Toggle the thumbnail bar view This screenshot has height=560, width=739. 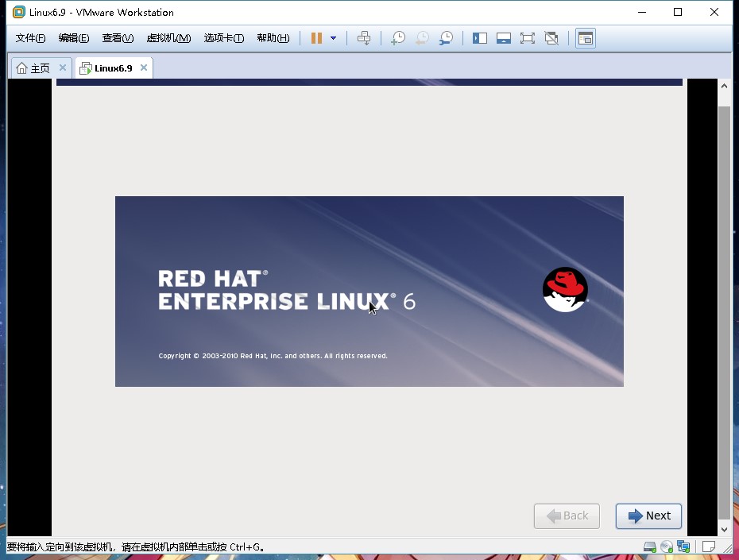504,38
